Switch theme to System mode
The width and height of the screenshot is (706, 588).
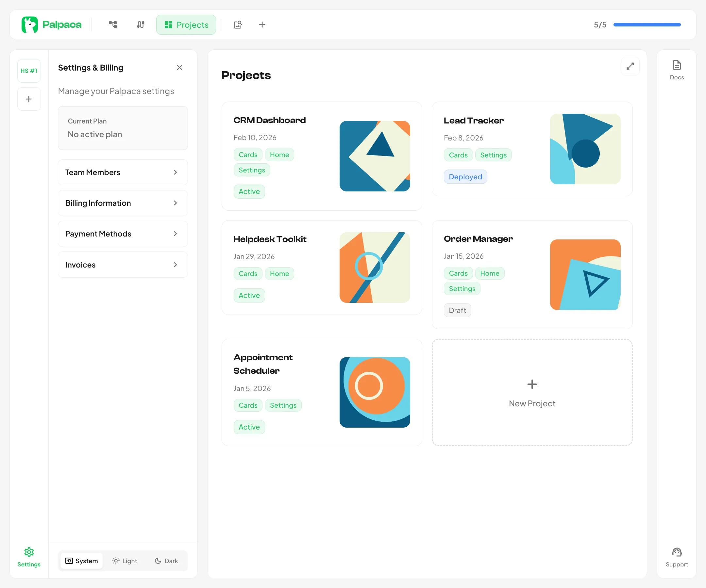82,561
